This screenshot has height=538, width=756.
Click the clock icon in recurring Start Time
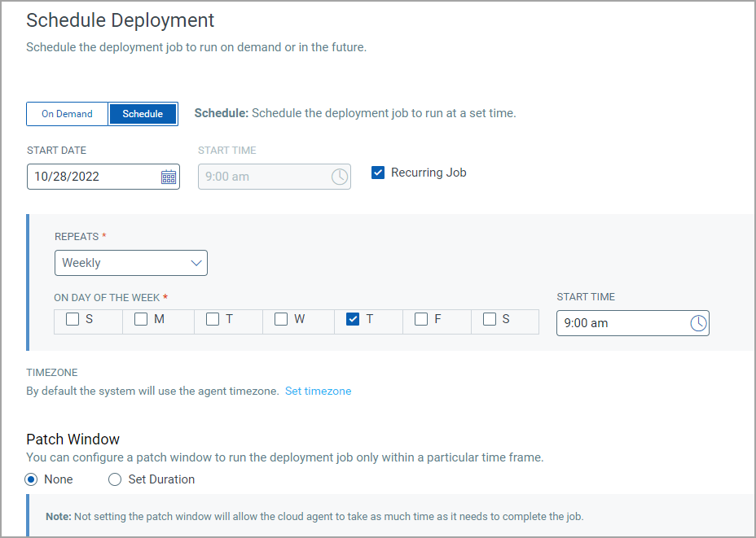pyautogui.click(x=698, y=323)
